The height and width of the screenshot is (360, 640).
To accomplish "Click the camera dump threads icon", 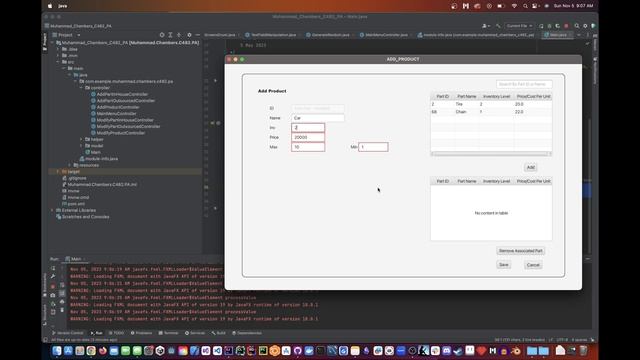I will pos(53,295).
